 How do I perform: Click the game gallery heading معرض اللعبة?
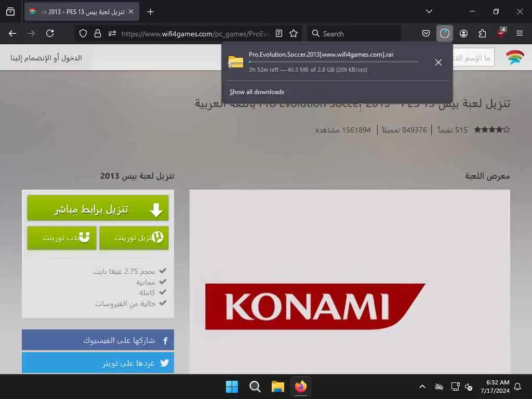pos(487,176)
